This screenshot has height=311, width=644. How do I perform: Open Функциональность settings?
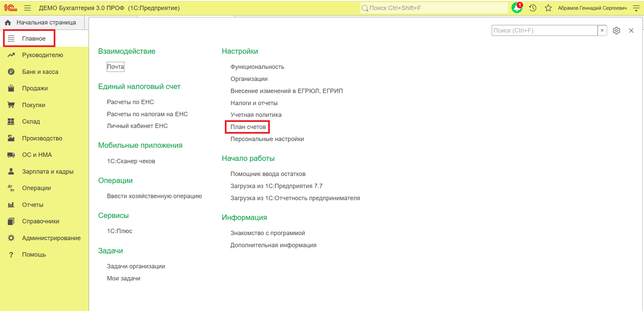point(257,67)
